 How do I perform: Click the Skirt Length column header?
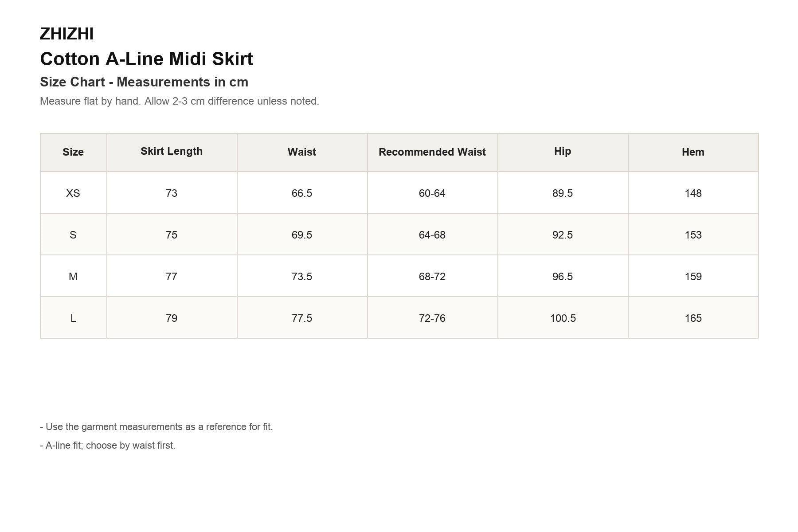172,152
